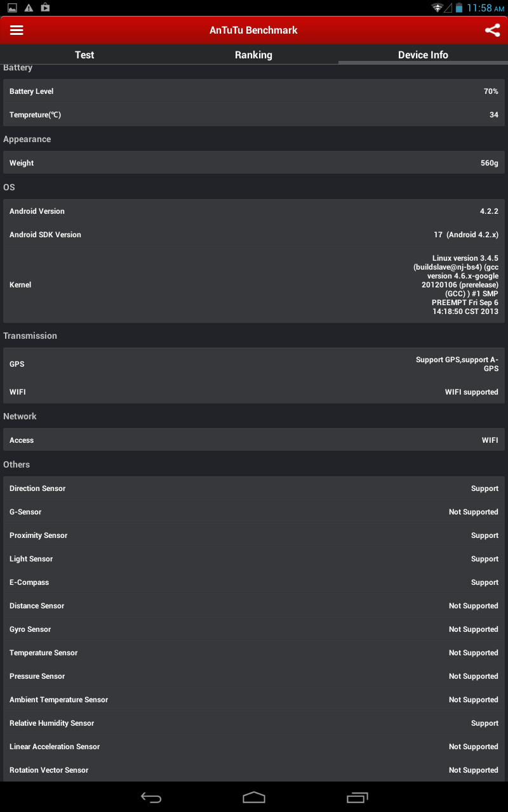Tap the battery status icon
Image resolution: width=508 pixels, height=812 pixels.
(x=458, y=8)
